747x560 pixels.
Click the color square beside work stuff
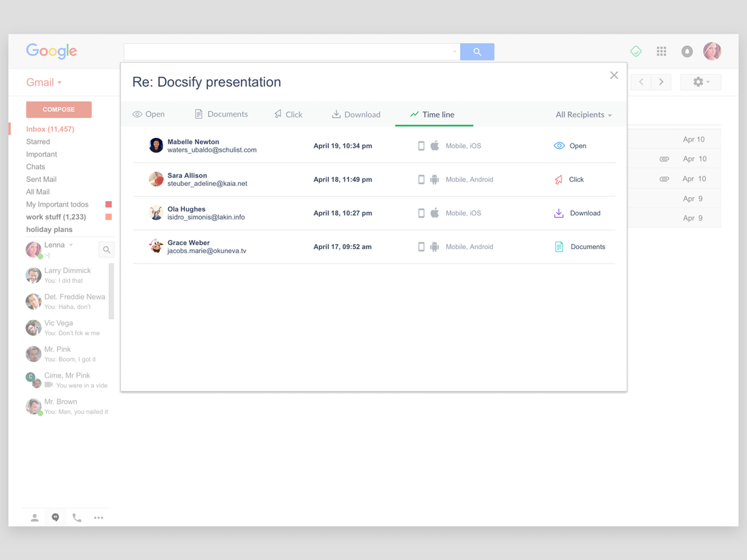(108, 217)
